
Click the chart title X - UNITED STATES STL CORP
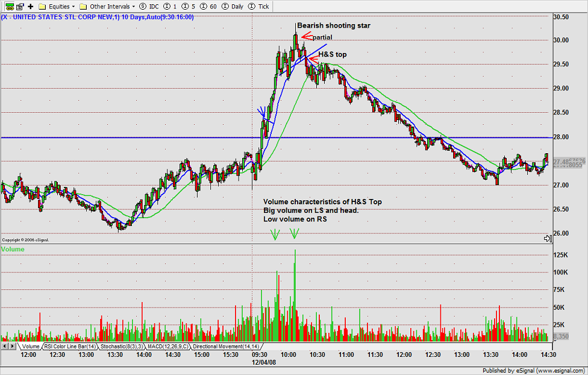click(98, 17)
